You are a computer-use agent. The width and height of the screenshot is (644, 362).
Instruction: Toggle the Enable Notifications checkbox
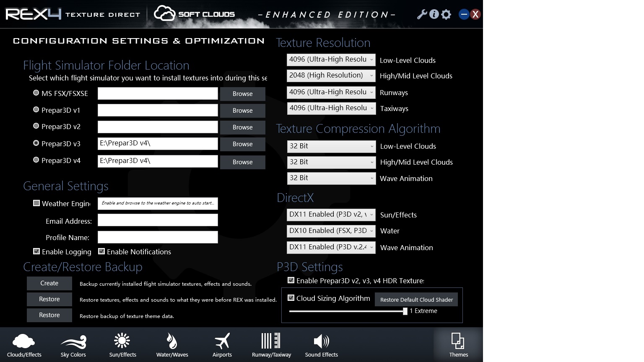tap(101, 251)
